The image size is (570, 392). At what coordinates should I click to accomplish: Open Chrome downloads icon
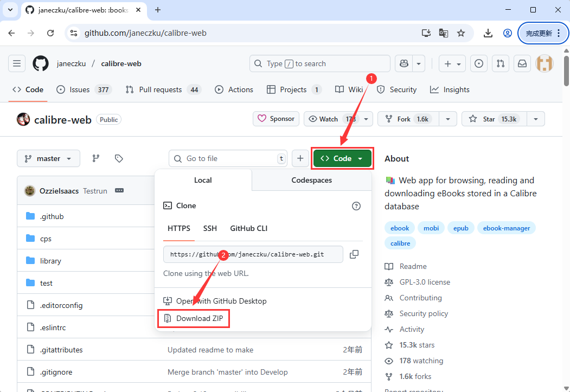[x=488, y=33]
